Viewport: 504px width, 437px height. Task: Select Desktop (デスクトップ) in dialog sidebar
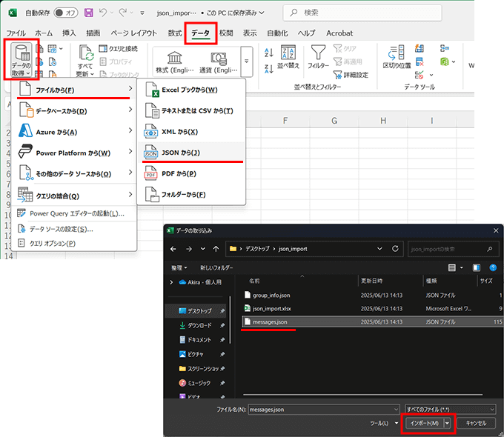click(196, 311)
